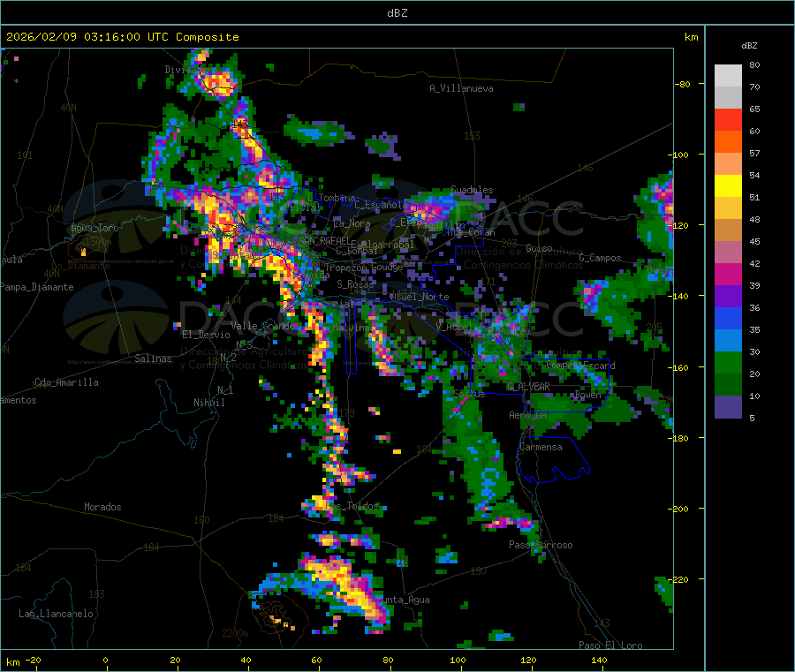Select the mauve 45 dBZ legend swatch
This screenshot has height=672, width=795.
coord(728,252)
